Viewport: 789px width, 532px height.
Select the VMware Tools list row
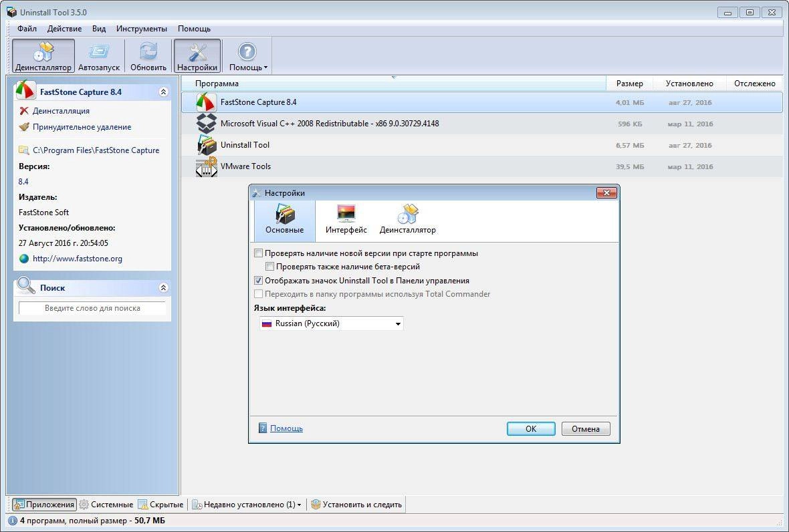pyautogui.click(x=481, y=166)
